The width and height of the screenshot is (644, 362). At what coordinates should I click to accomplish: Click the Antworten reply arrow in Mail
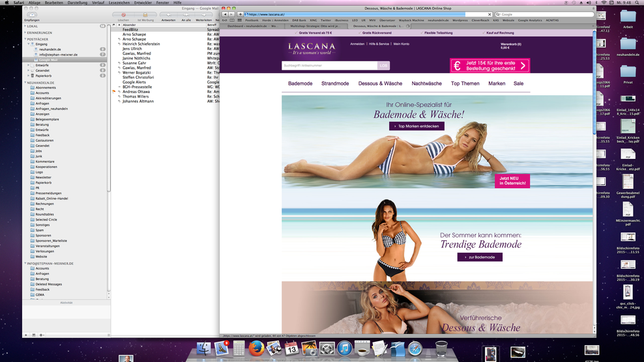(168, 15)
